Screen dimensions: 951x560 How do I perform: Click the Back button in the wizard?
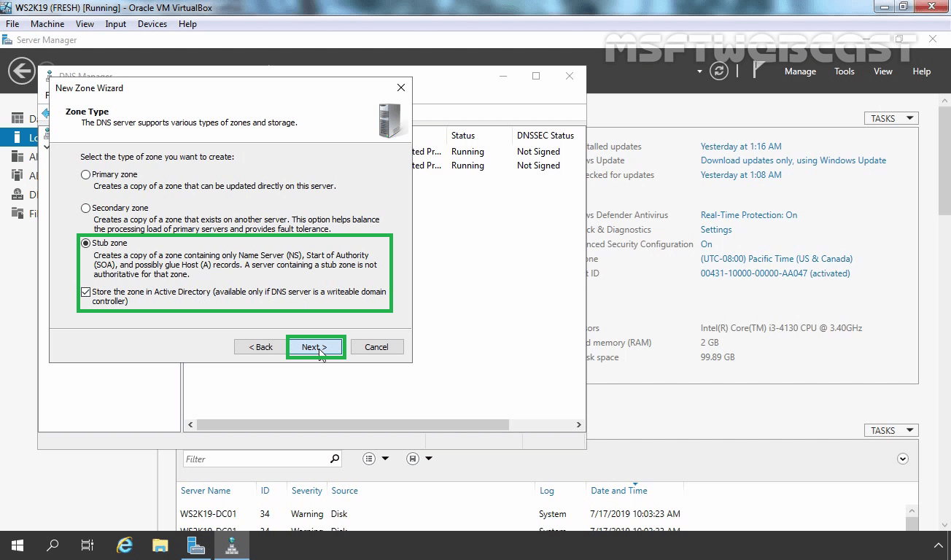[x=260, y=347]
